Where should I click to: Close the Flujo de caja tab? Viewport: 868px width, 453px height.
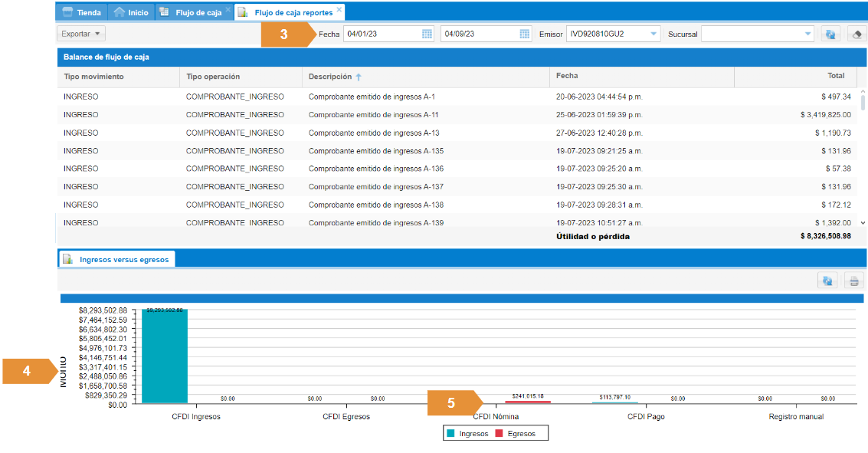pyautogui.click(x=228, y=10)
